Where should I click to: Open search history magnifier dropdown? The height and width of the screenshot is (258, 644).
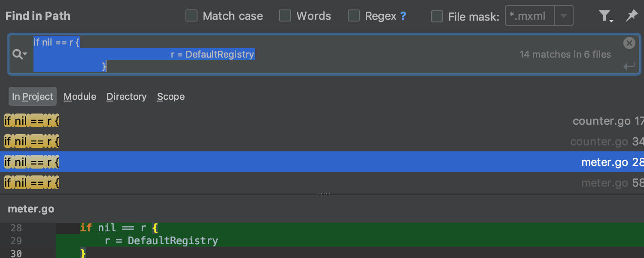pos(20,55)
